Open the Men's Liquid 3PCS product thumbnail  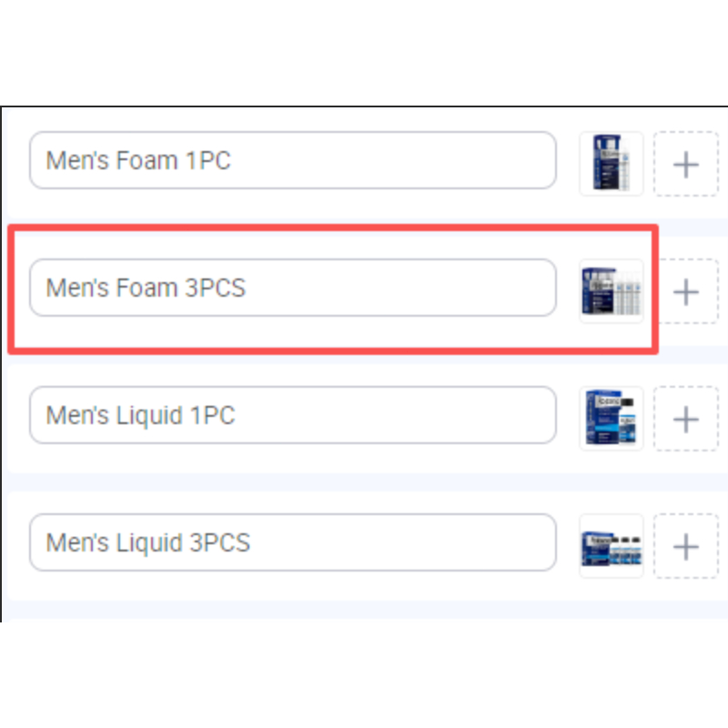pyautogui.click(x=612, y=546)
